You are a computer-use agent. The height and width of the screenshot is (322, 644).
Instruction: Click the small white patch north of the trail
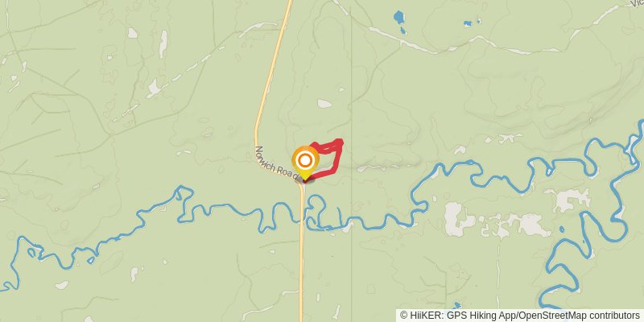point(324,104)
